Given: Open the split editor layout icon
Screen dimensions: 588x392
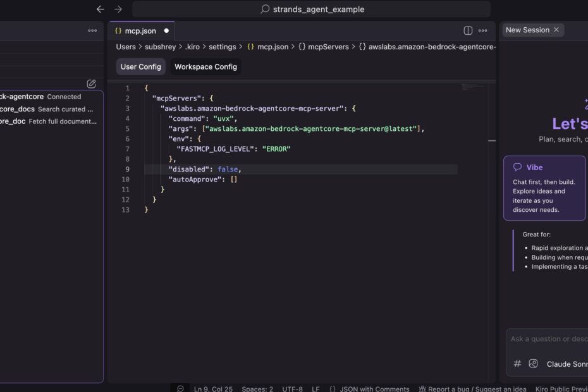Looking at the screenshot, I should click(468, 30).
